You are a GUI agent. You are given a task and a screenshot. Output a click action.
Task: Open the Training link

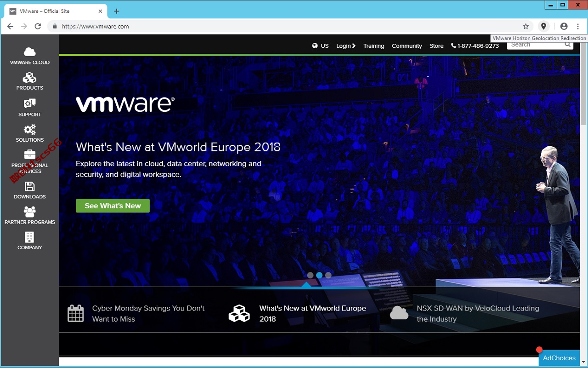[x=373, y=46]
